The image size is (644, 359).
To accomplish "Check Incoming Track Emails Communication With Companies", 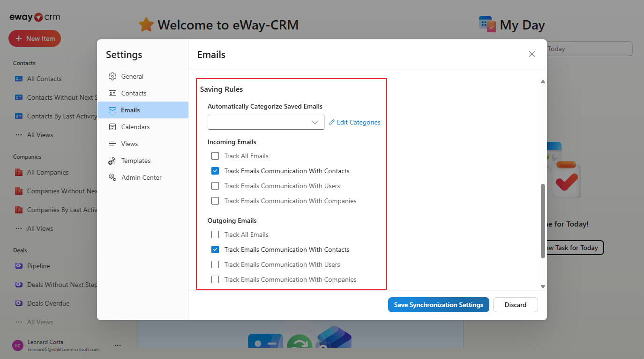I will pyautogui.click(x=215, y=201).
